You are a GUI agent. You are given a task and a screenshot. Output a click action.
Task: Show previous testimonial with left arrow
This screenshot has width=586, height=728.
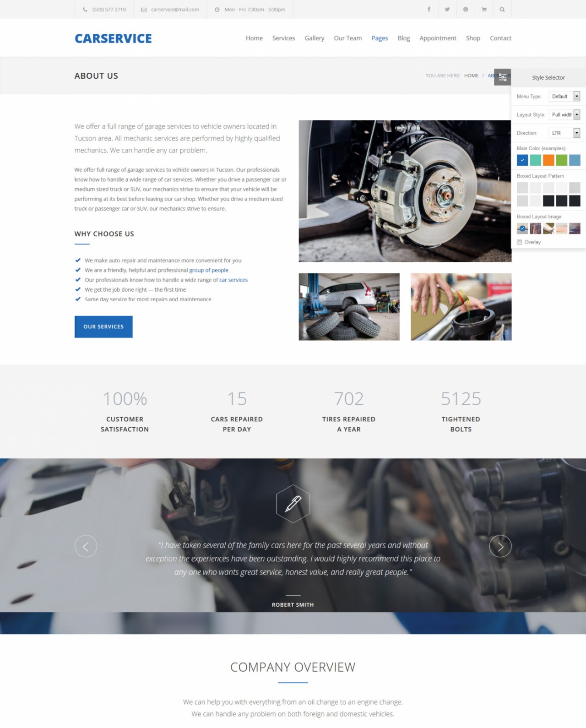(86, 546)
